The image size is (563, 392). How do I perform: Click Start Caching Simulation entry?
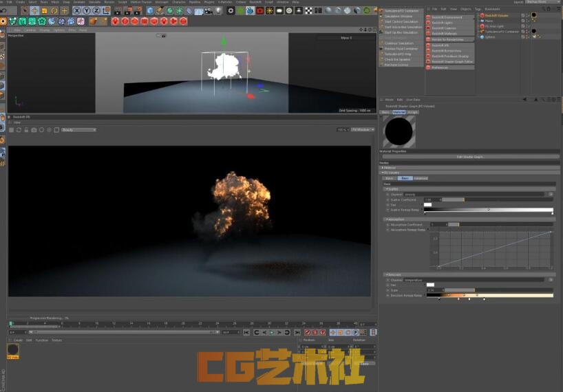tap(401, 21)
